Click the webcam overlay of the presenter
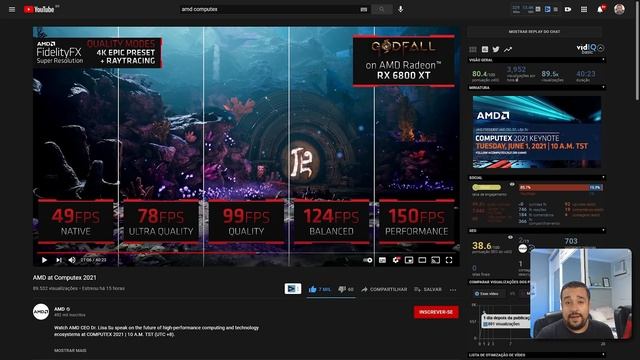The height and width of the screenshot is (360, 640). 581,293
